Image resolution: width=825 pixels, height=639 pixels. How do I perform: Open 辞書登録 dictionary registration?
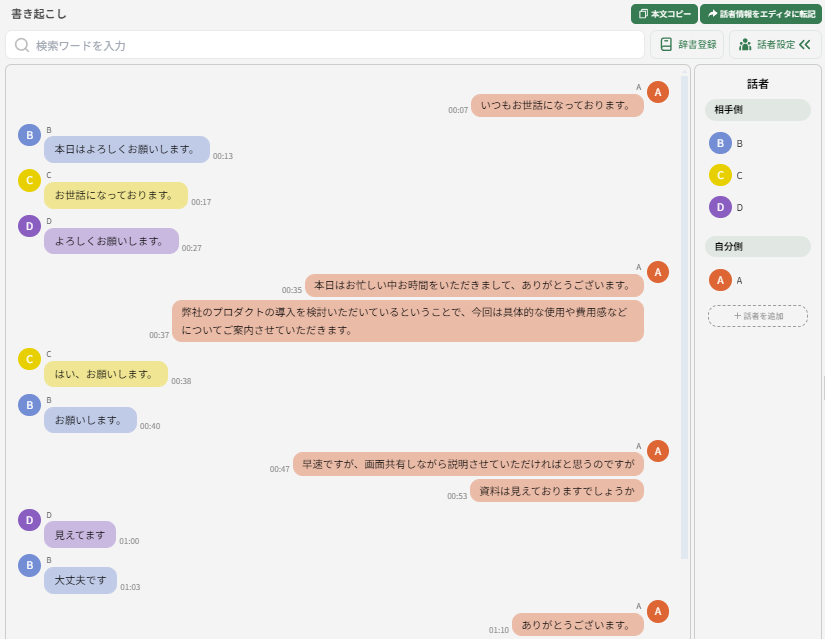687,45
